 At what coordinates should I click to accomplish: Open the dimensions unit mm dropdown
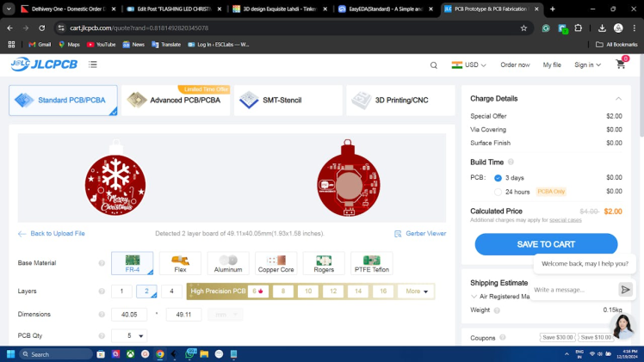225,315
